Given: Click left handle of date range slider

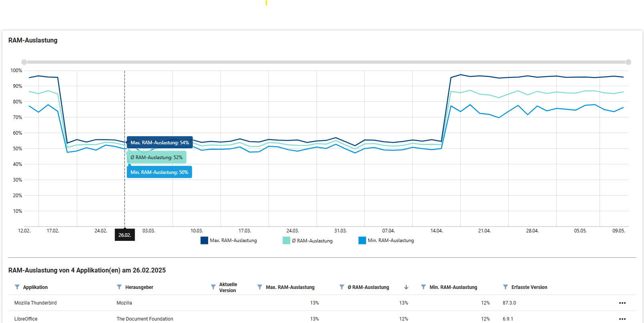Looking at the screenshot, I should (x=24, y=62).
